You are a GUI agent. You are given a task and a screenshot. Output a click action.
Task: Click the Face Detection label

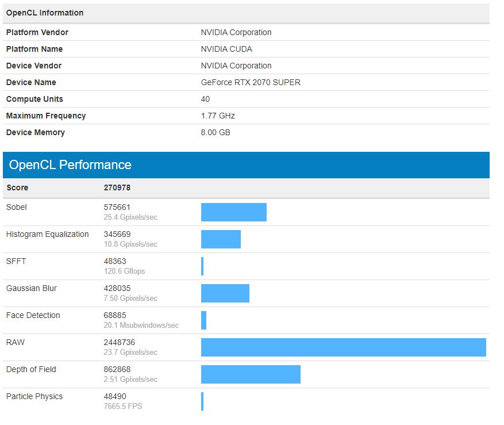33,316
